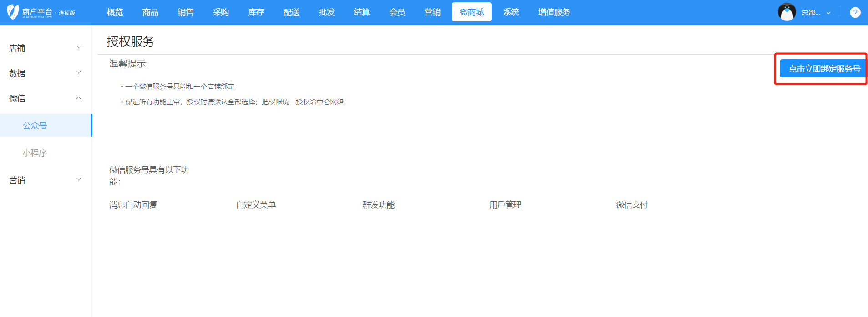Open the 商品 top menu

click(x=150, y=12)
